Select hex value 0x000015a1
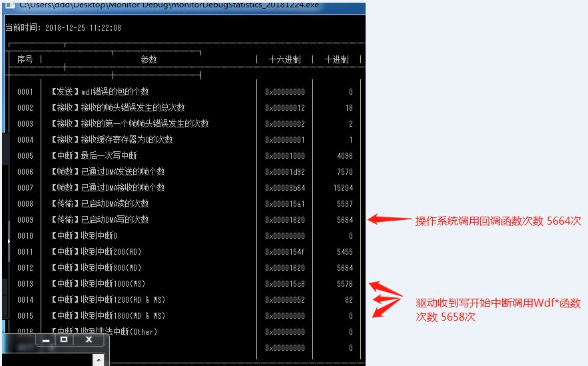 285,204
